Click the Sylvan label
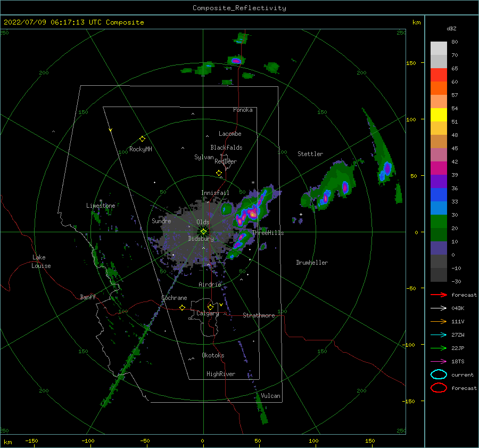The width and height of the screenshot is (479, 448). (x=204, y=157)
